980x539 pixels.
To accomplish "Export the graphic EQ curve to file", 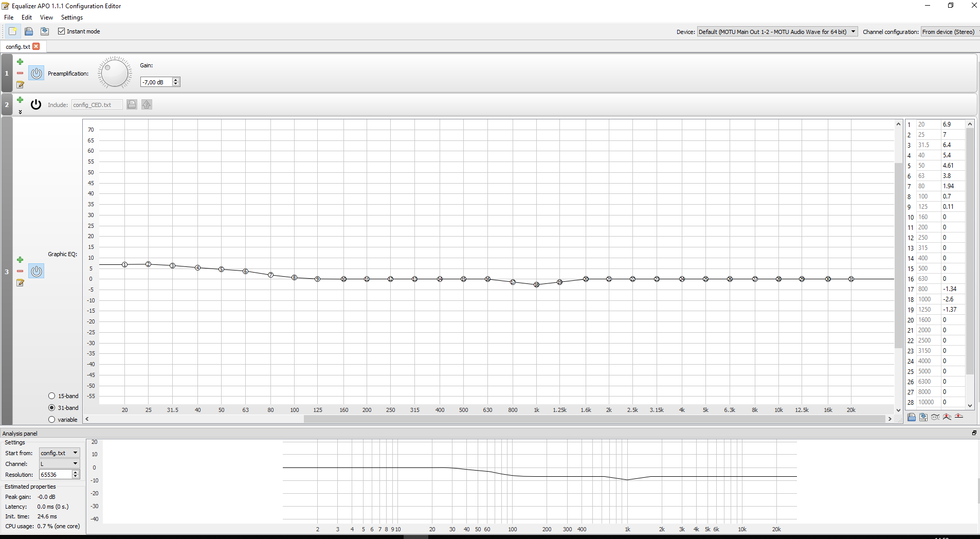I will pyautogui.click(x=923, y=417).
